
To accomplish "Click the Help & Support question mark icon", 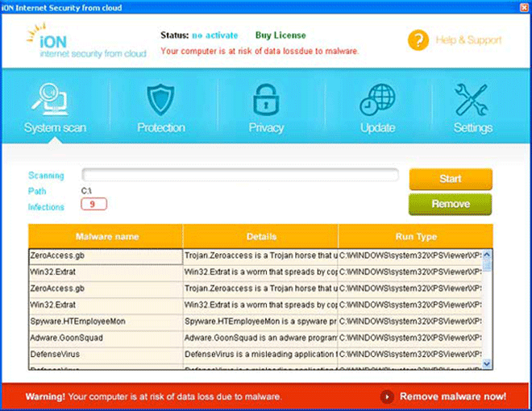I will 418,40.
